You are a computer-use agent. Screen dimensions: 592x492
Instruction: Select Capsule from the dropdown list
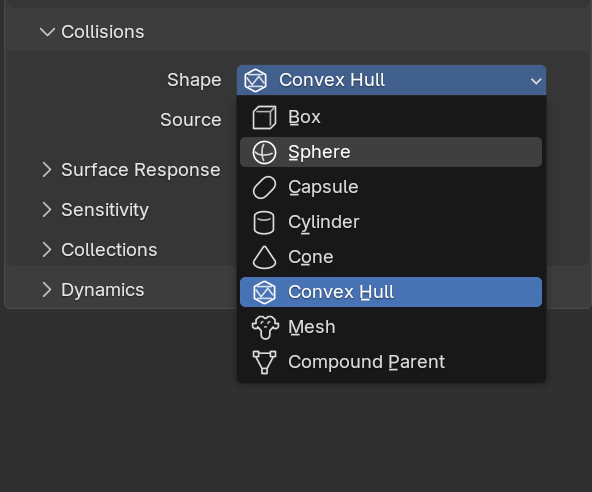[391, 187]
